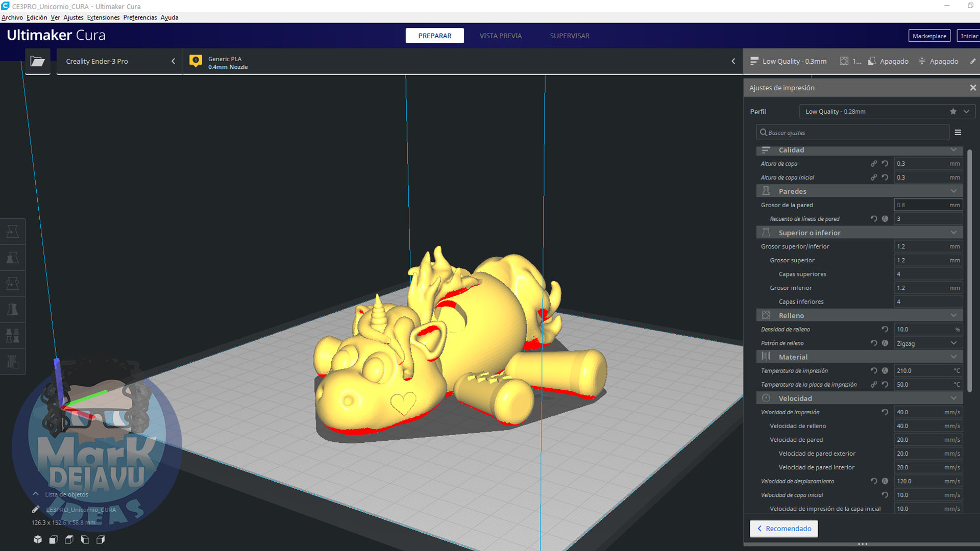Select the Support Blocker tool
Image resolution: width=980 pixels, height=551 pixels.
tap(12, 362)
